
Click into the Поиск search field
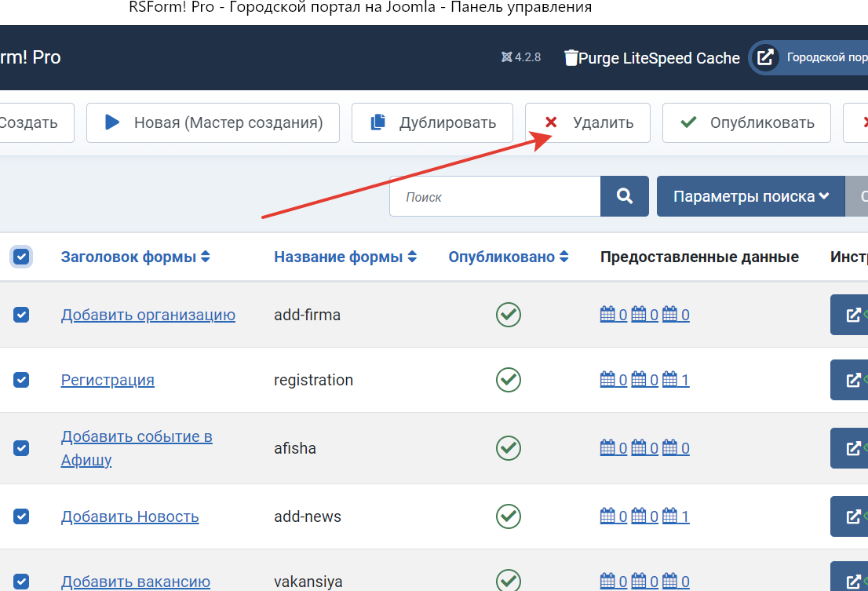coord(494,196)
